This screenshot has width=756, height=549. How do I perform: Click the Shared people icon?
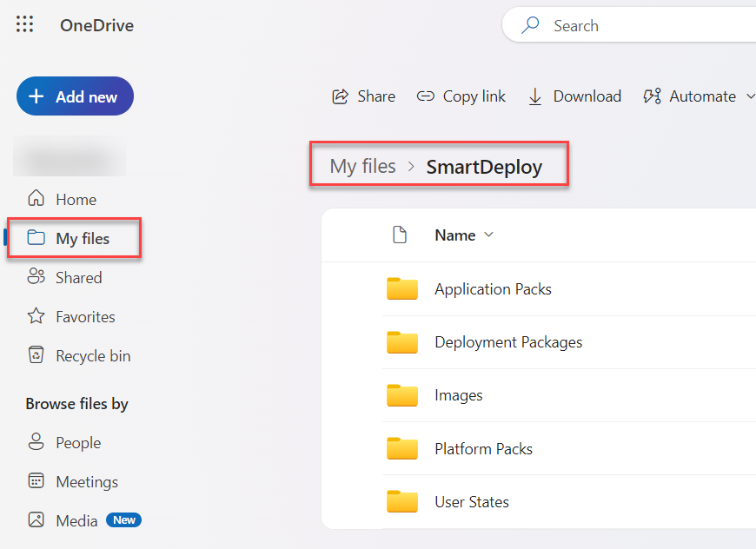tap(36, 276)
